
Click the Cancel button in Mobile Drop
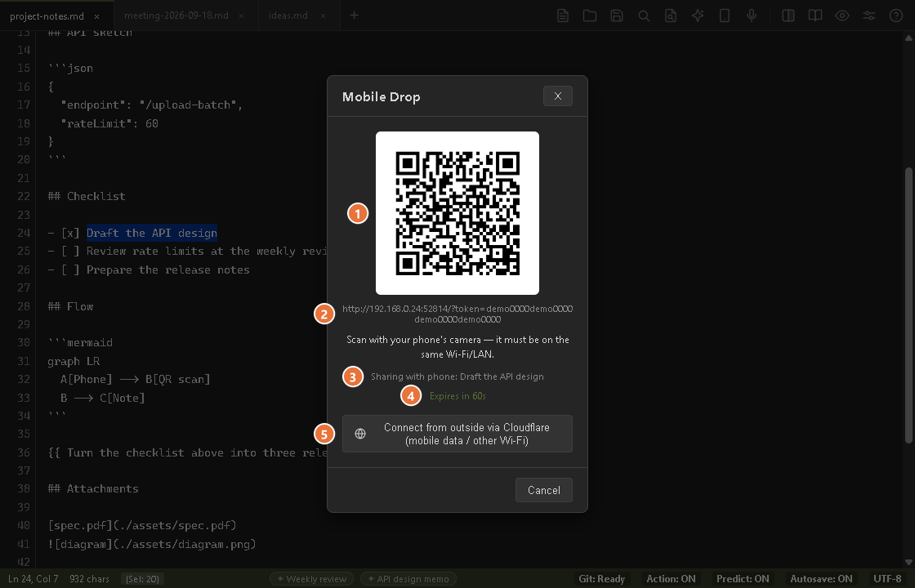point(544,490)
